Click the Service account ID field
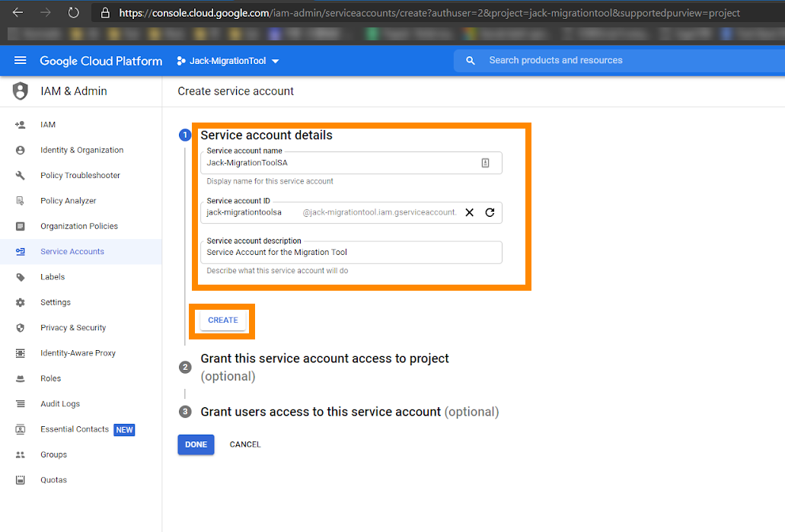785x532 pixels. (351, 212)
